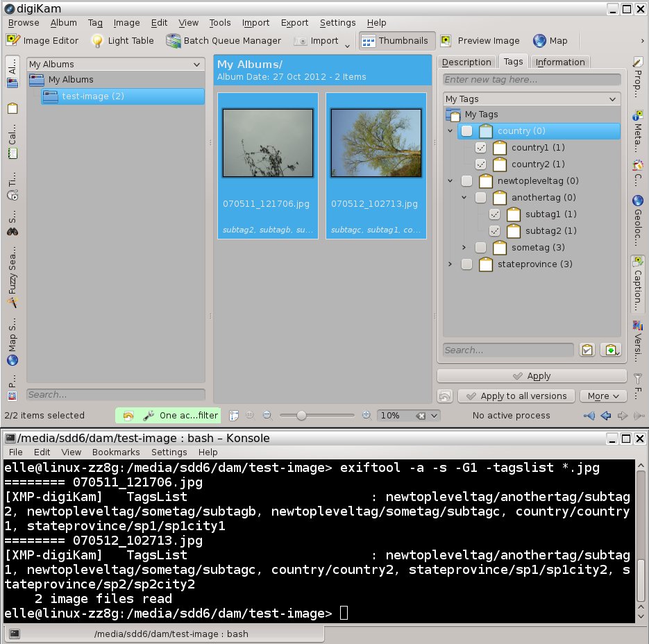This screenshot has width=649, height=644.
Task: Switch to Thumbnails view
Action: [x=396, y=40]
